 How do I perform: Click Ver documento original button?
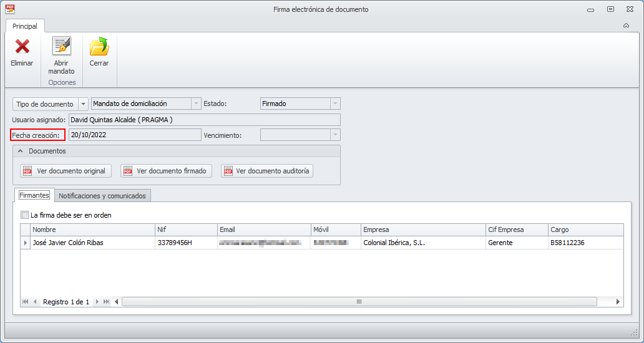tap(66, 171)
